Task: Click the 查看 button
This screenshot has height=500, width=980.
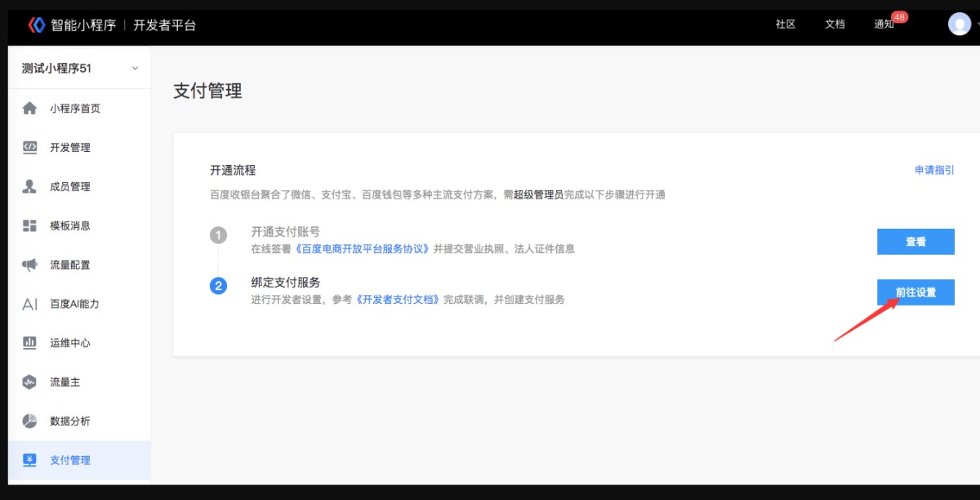Action: (915, 242)
